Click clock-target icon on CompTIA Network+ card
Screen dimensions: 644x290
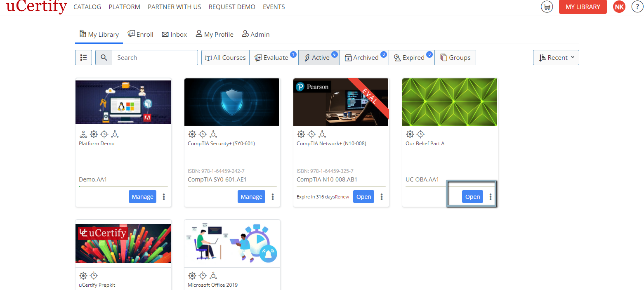[311, 134]
